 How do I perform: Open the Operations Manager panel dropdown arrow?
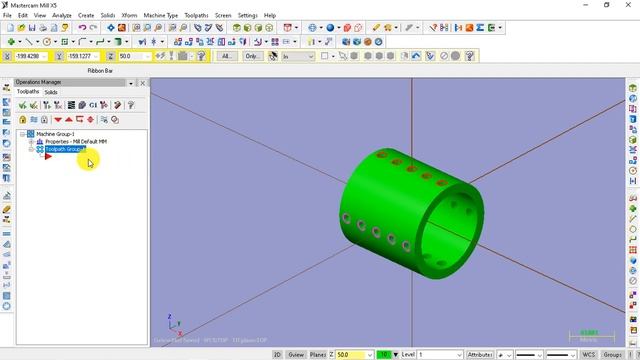pyautogui.click(x=131, y=83)
